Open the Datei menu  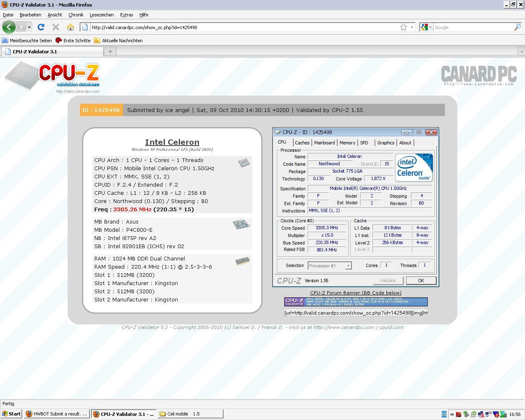[8, 15]
